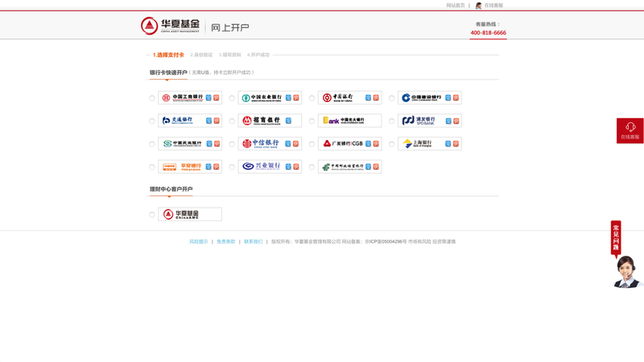Image resolution: width=644 pixels, height=362 pixels.
Task: Click the 理财中心客户开户 section heading
Action: [x=171, y=189]
